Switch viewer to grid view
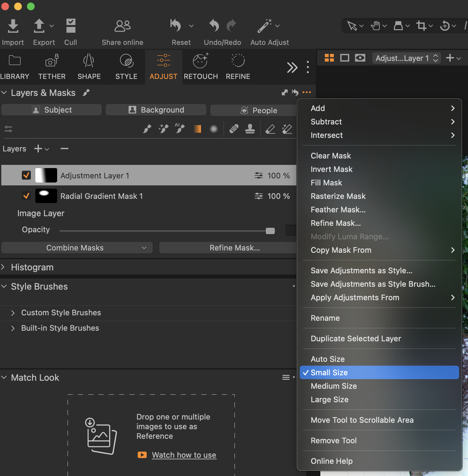 click(x=329, y=58)
